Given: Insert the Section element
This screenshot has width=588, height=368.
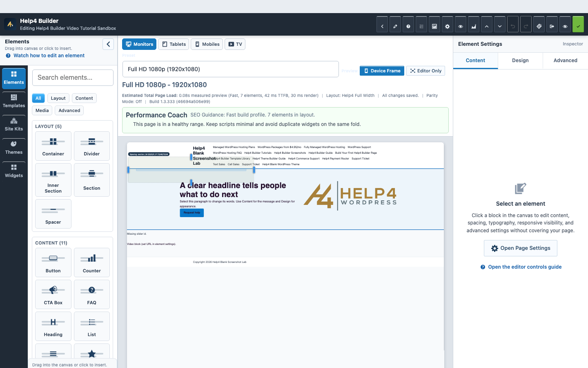Looking at the screenshot, I should pos(92,180).
